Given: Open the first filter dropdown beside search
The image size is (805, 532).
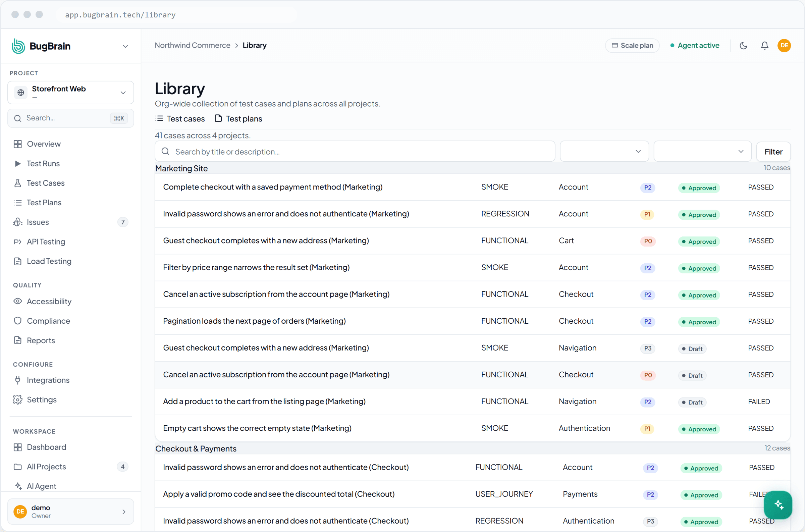Looking at the screenshot, I should click(604, 151).
